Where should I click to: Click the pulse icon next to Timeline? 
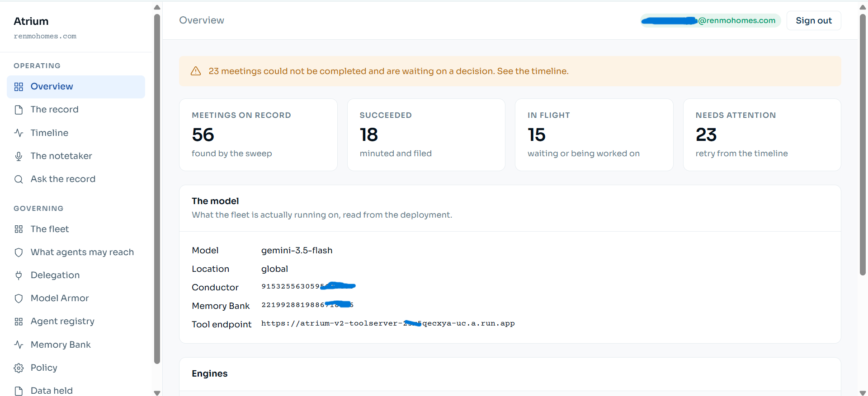19,133
